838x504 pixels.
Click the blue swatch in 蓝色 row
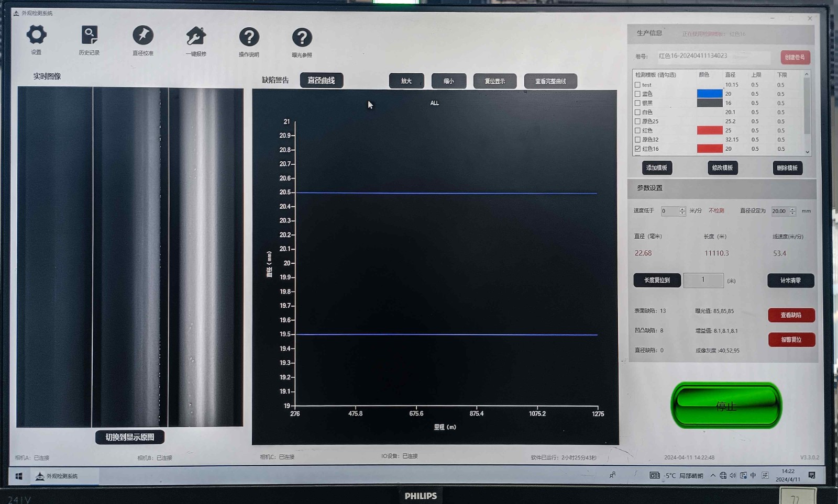(x=710, y=94)
